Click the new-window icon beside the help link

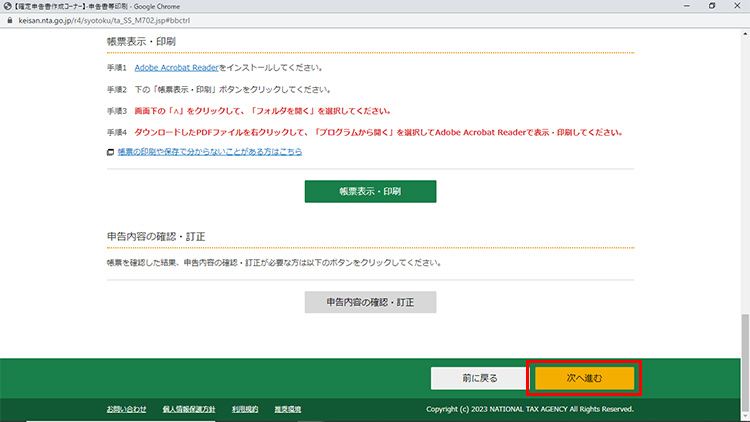(111, 152)
